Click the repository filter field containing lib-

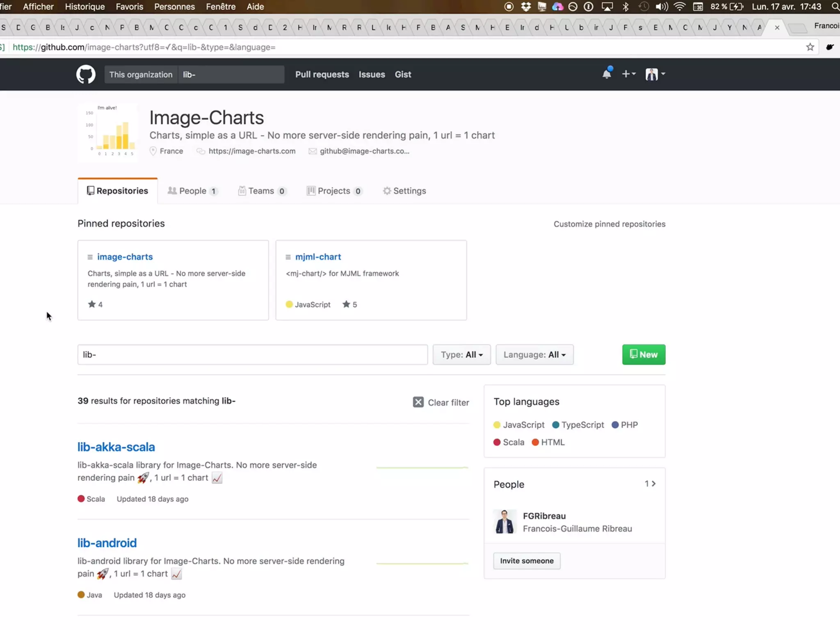click(252, 355)
